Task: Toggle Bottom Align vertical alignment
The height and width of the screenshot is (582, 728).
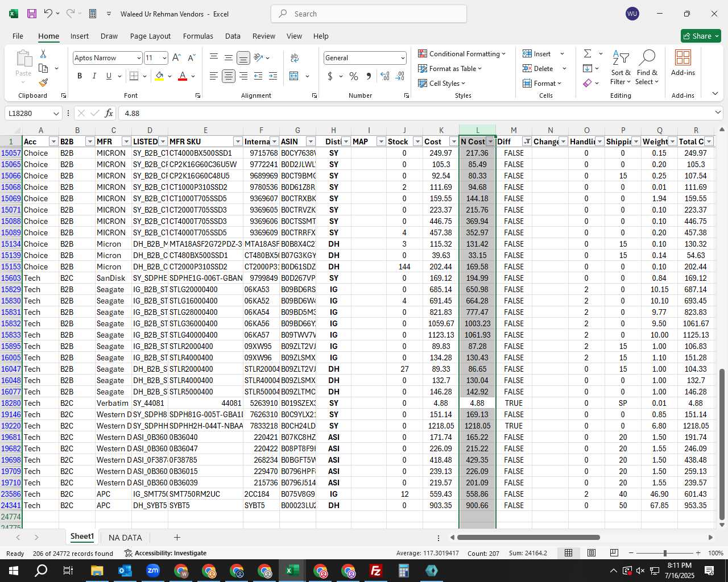Action: tap(243, 58)
